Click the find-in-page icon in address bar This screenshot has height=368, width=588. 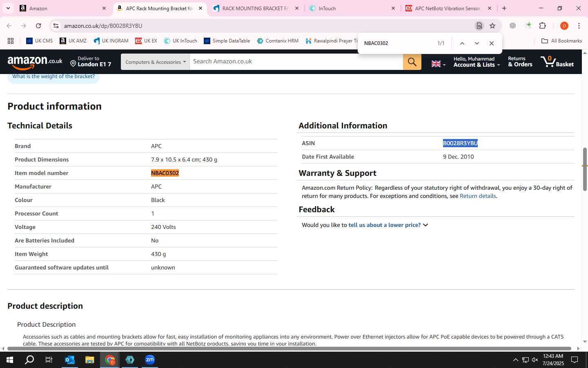[x=479, y=26]
